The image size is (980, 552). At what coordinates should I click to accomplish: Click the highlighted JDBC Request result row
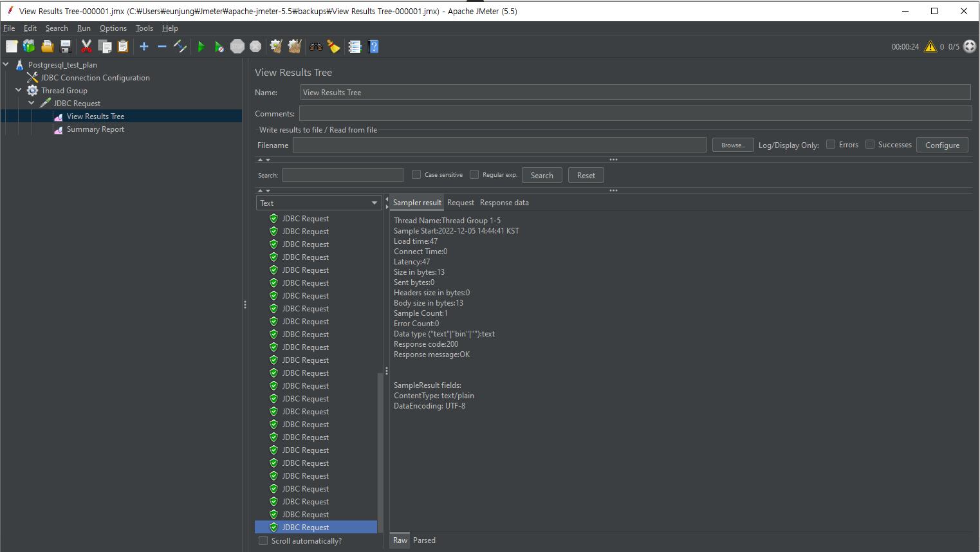pos(316,527)
